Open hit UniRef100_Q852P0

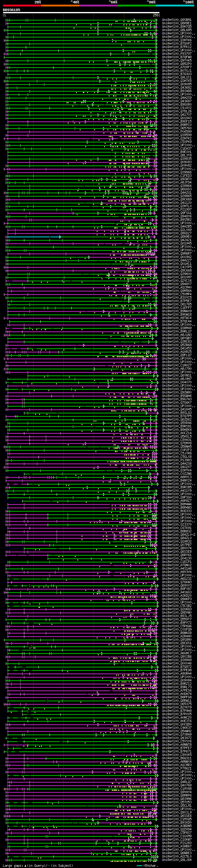pyautogui.click(x=176, y=64)
